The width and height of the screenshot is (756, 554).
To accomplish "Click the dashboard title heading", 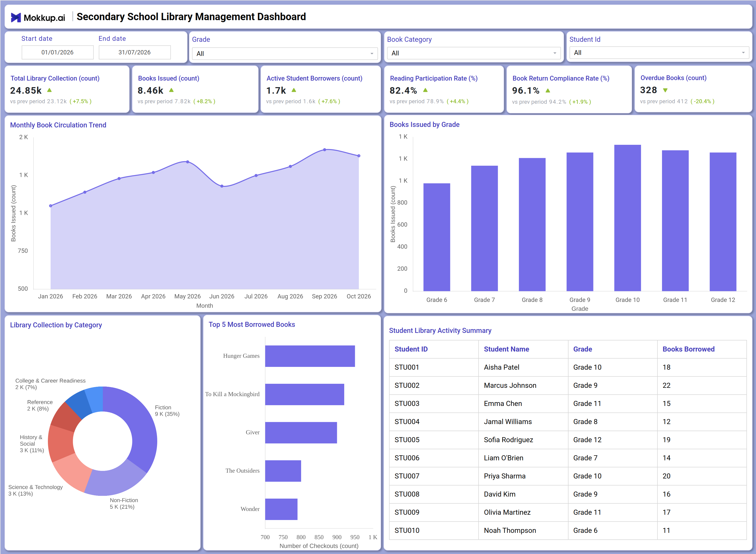I will tap(191, 17).
